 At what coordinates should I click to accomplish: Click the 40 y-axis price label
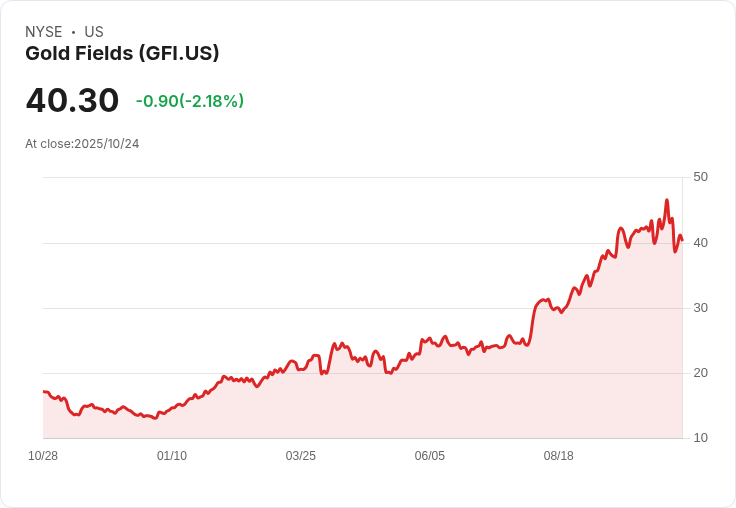tap(700, 243)
